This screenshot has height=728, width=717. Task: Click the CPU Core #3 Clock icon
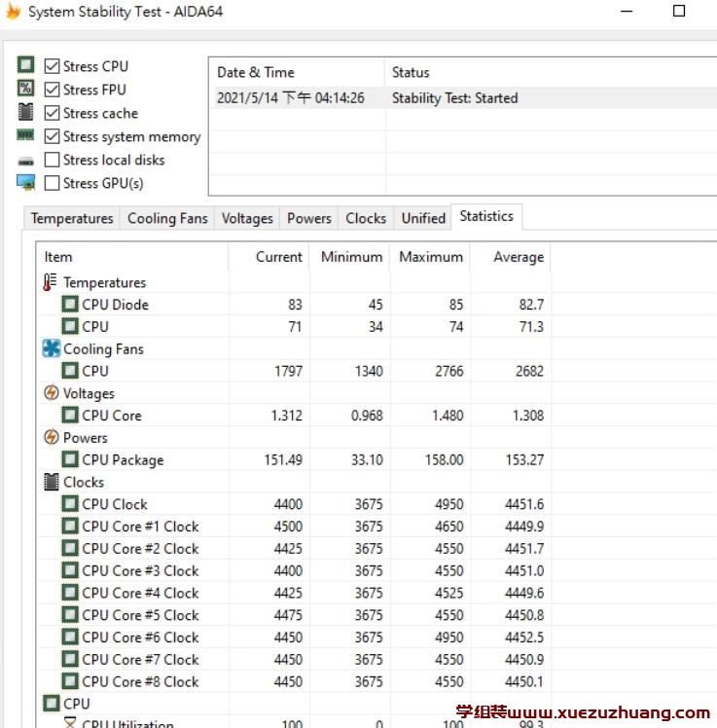(x=70, y=570)
